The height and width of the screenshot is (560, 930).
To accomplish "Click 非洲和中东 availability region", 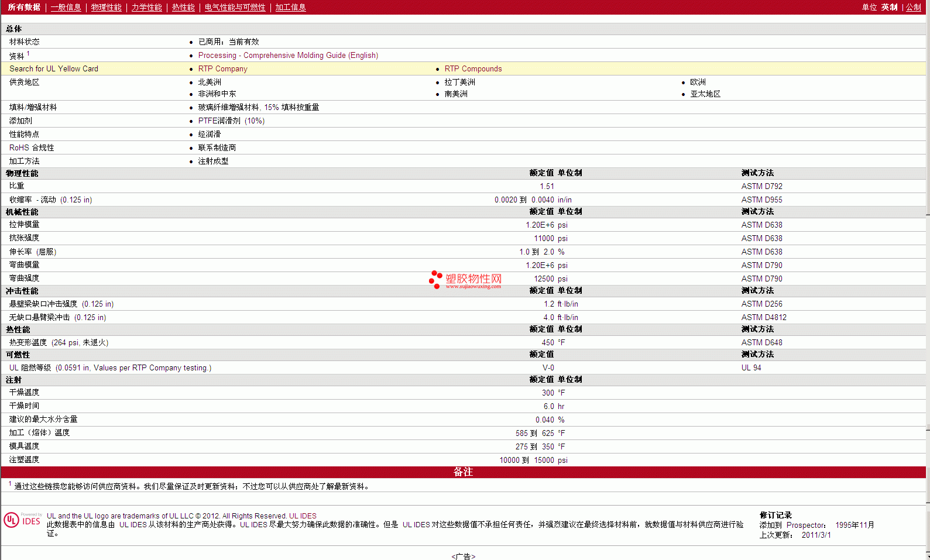I will pyautogui.click(x=217, y=94).
